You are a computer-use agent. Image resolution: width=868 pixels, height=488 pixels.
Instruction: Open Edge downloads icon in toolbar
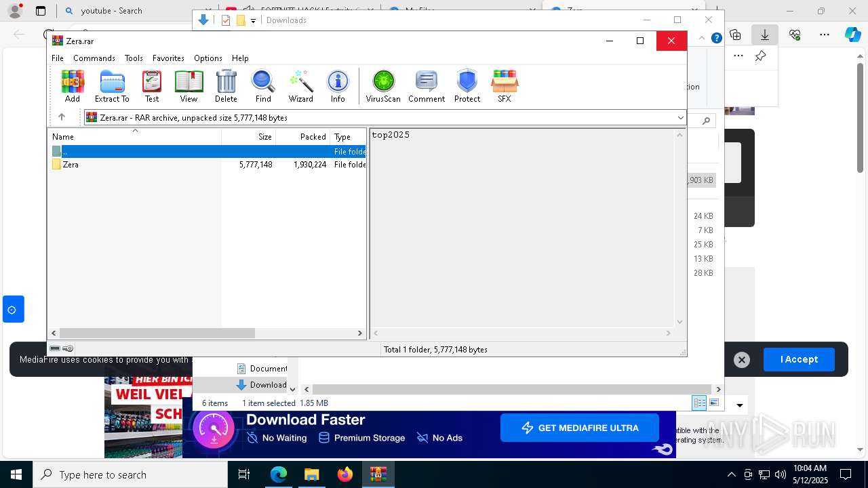click(765, 35)
